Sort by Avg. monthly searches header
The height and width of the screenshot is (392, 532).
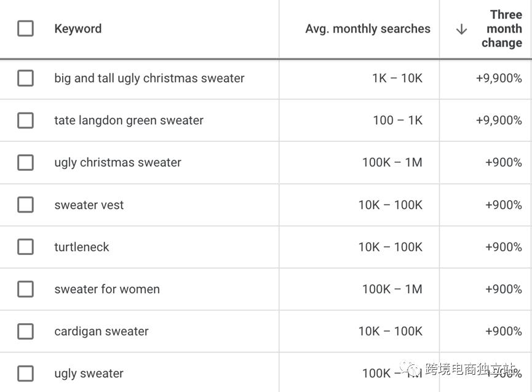[368, 29]
